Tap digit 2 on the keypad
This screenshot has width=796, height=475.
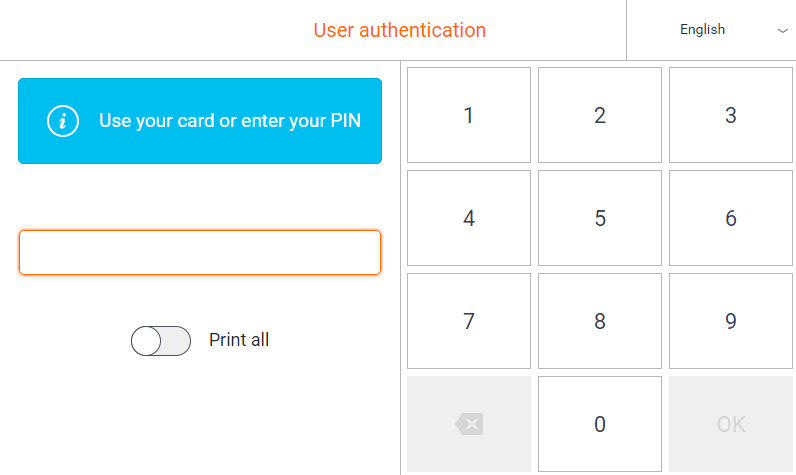tap(600, 115)
